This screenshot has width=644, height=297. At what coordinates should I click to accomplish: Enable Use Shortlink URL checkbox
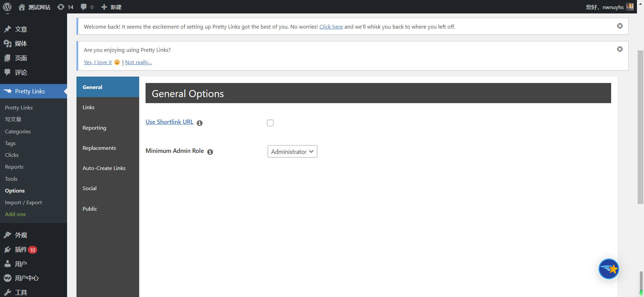(270, 123)
